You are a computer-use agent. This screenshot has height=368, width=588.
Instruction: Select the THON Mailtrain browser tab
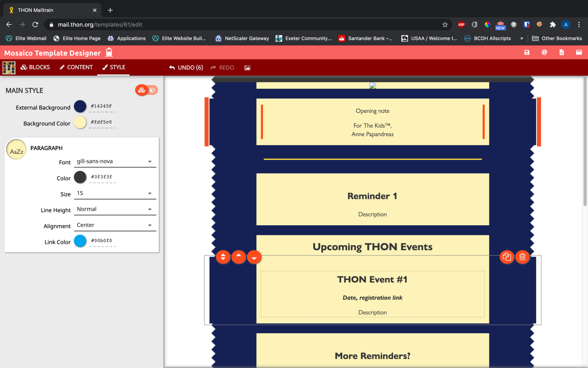tap(52, 10)
